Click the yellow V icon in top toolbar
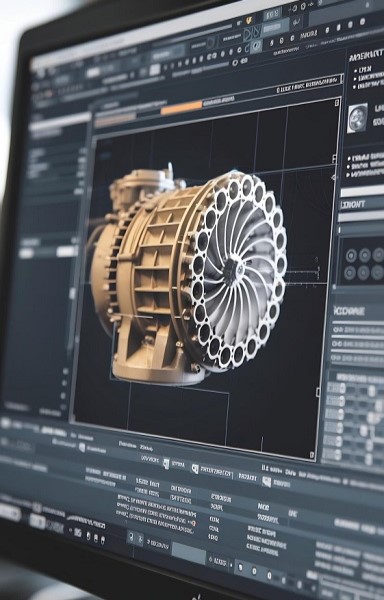Screen dimensions: 384x600 pos(249,20)
